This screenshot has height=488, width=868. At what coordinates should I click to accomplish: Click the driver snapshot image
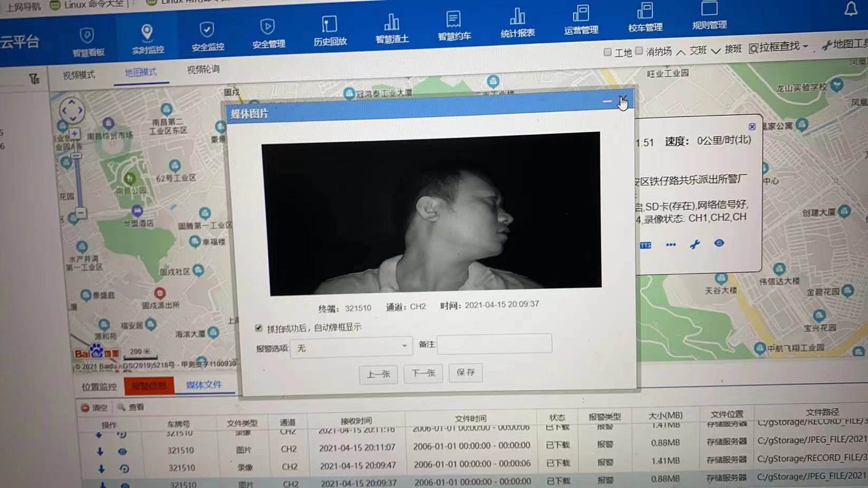[x=432, y=213]
